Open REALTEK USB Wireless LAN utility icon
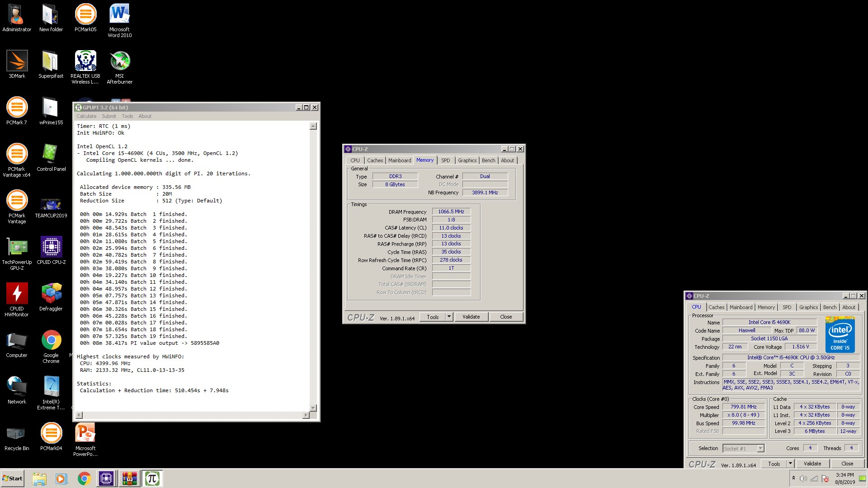868x488 pixels. [x=85, y=67]
